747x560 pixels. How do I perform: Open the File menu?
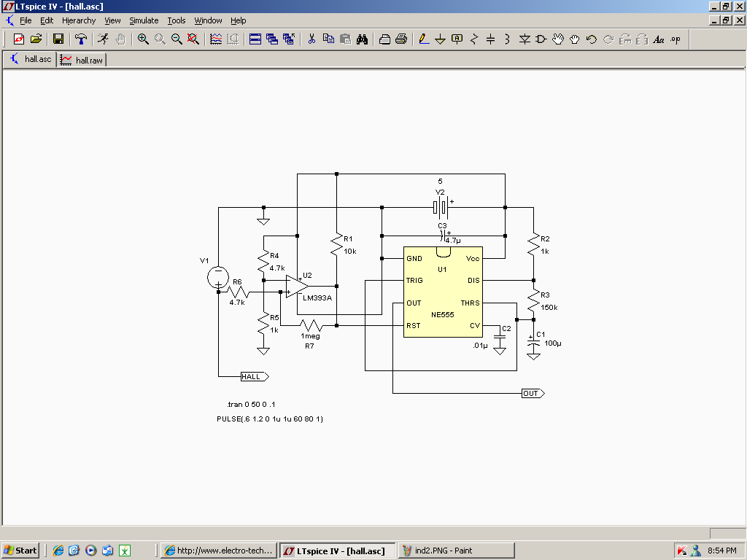[26, 20]
